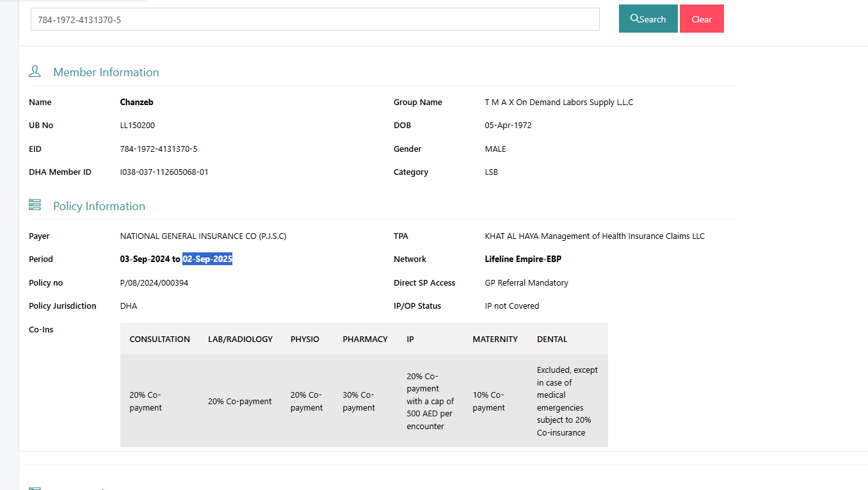
Task: Click the Member Information person icon
Action: (35, 72)
